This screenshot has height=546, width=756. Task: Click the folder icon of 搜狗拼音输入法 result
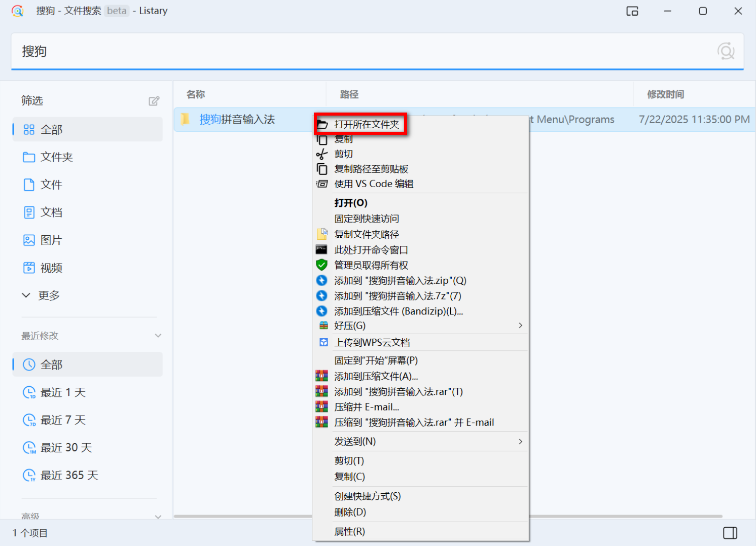click(186, 119)
